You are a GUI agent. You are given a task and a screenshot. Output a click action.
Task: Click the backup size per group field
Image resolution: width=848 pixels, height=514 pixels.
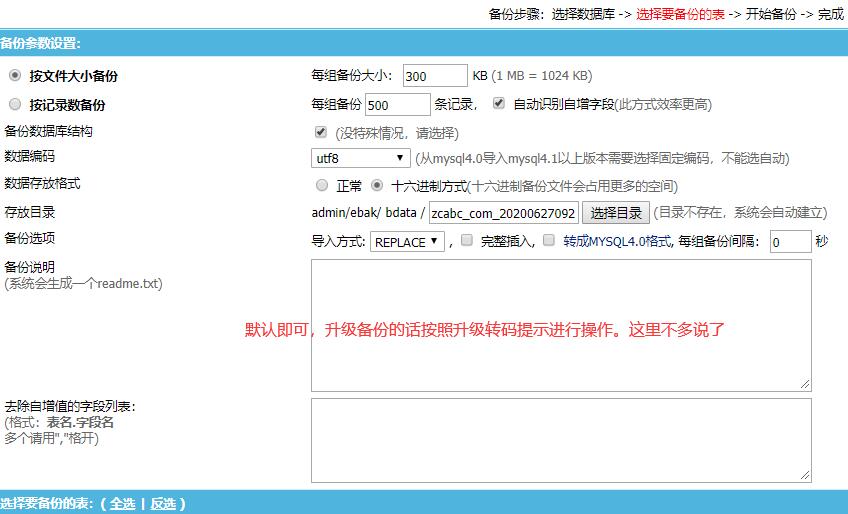435,76
